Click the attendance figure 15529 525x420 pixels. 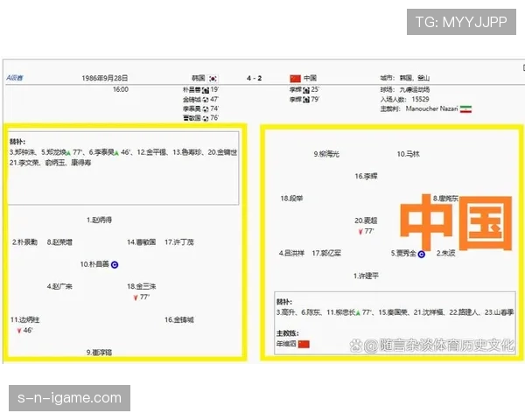[420, 99]
